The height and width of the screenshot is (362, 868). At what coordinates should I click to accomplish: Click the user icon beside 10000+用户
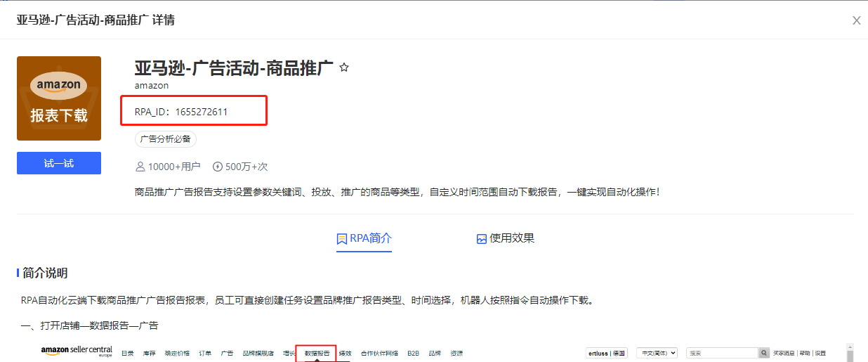140,167
